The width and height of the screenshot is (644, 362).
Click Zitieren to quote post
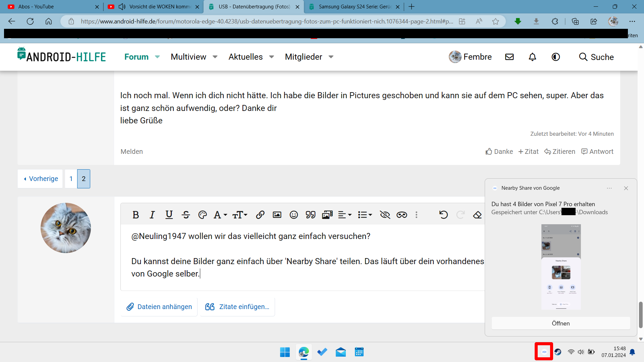[559, 152]
